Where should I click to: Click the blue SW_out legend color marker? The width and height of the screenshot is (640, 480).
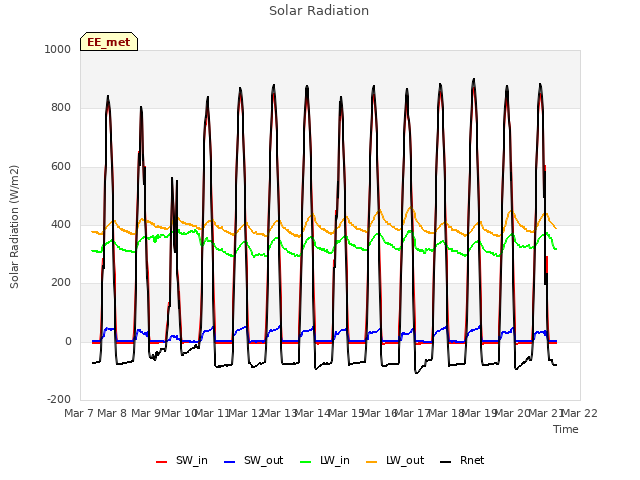click(230, 462)
